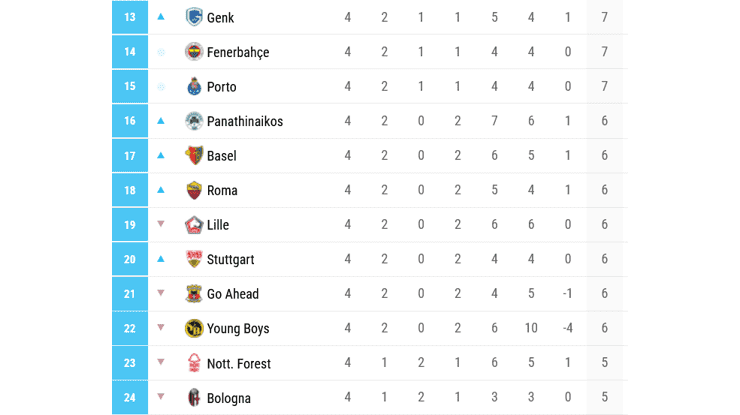Click Panathinaikos points total of 6

tap(605, 121)
